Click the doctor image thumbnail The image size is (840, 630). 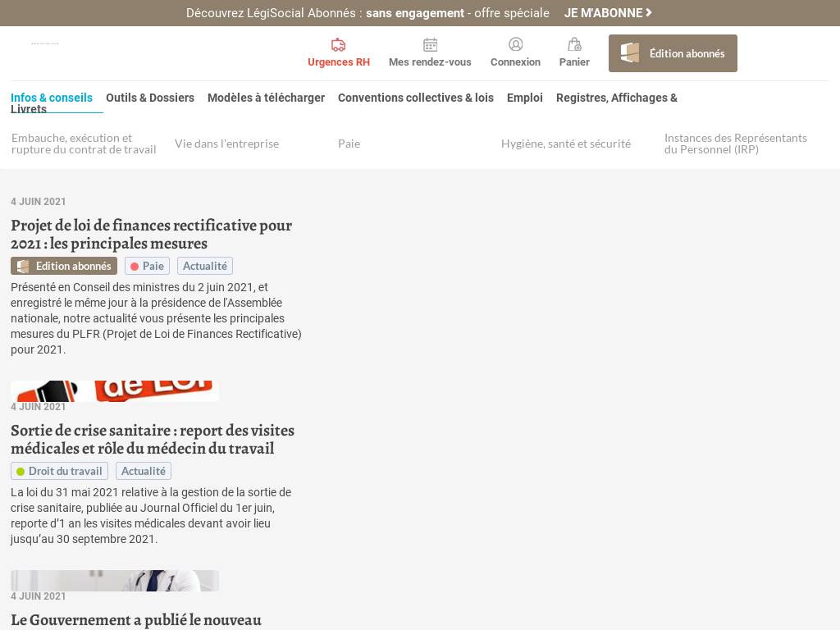tap(115, 581)
